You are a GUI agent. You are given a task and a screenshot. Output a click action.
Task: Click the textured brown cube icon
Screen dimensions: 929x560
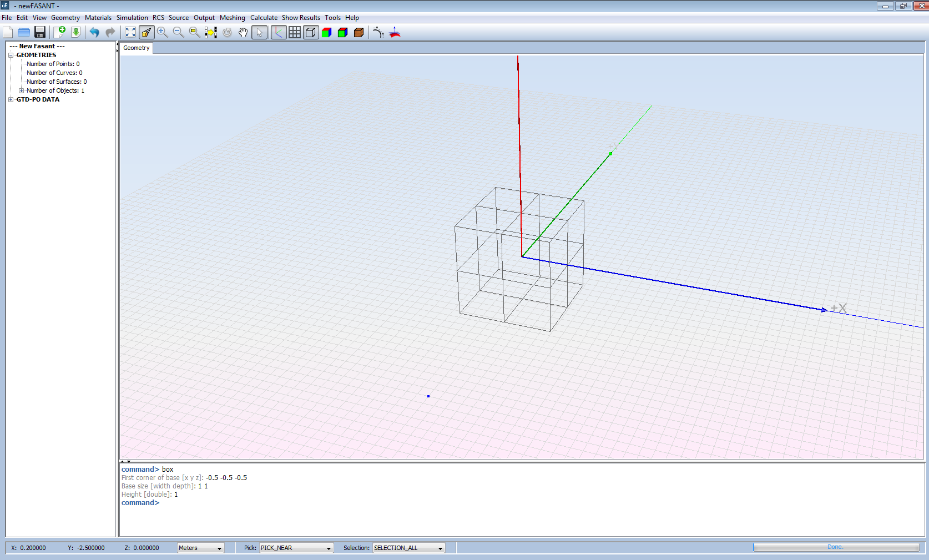pyautogui.click(x=359, y=32)
